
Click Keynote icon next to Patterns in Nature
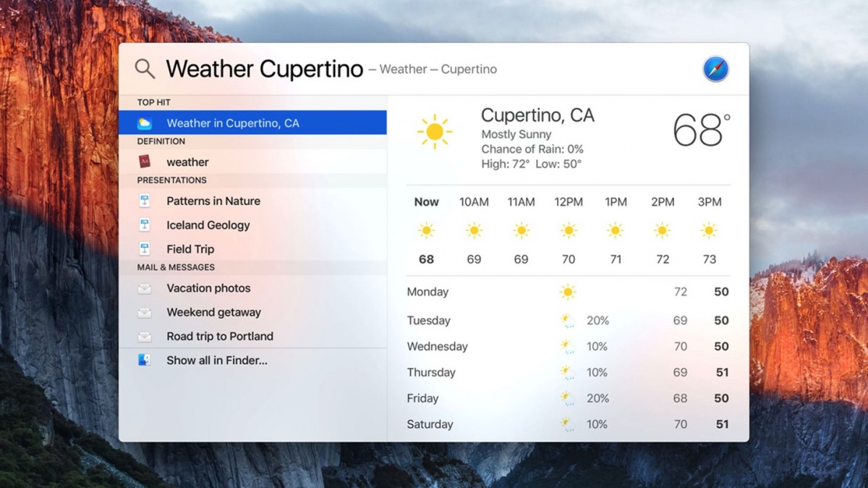[145, 201]
